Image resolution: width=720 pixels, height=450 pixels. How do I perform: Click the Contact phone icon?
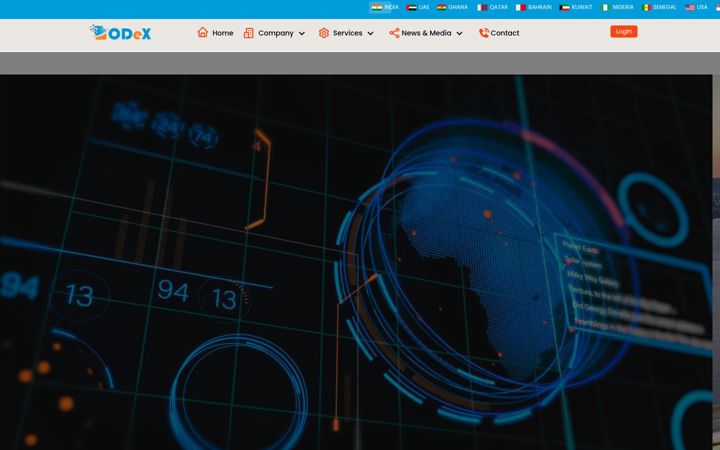(x=484, y=33)
